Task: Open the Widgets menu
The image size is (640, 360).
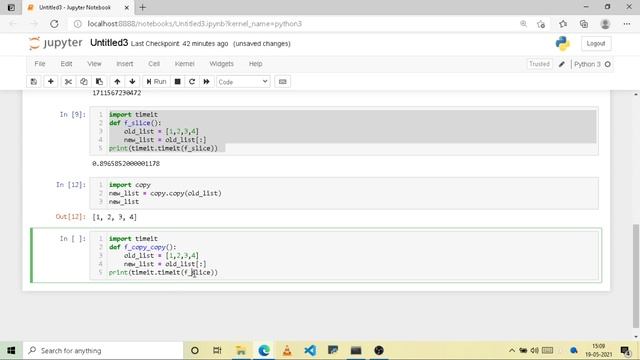Action: 221,64
